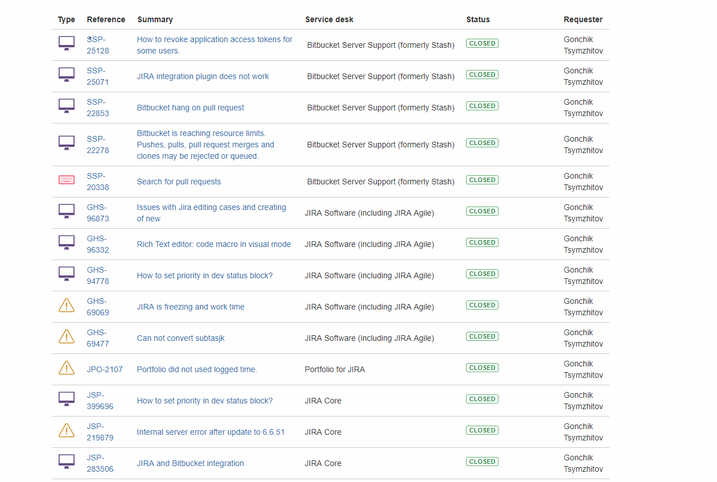Open 'Issues with Jira editing cases' request
The height and width of the screenshot is (482, 717).
point(211,213)
